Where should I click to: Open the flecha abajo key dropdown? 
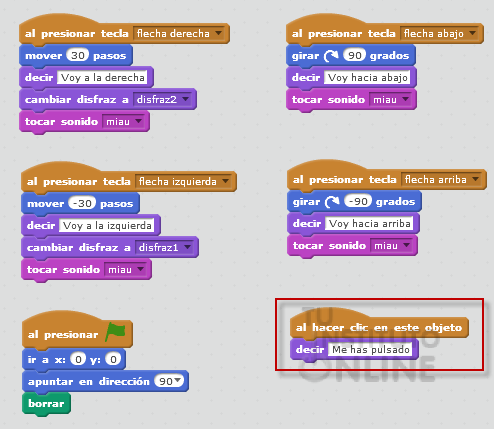click(x=439, y=33)
